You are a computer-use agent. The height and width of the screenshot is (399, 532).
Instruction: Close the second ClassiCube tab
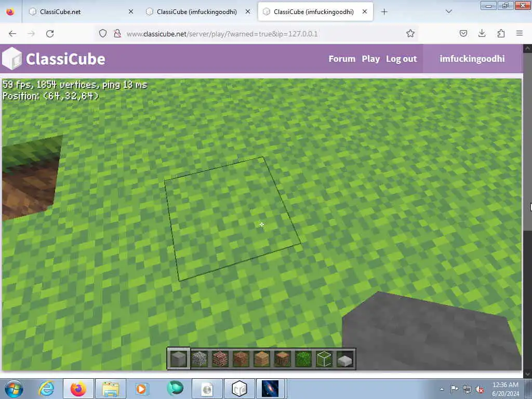(248, 11)
